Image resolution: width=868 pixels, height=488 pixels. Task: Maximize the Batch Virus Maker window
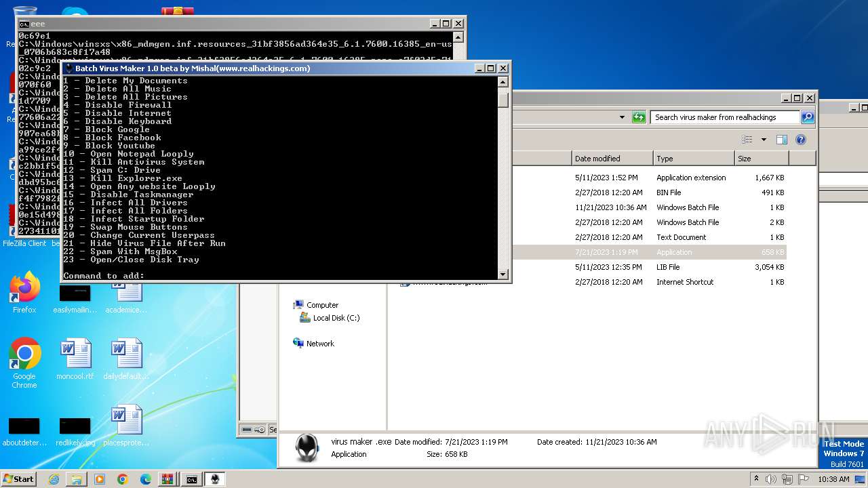pos(490,68)
